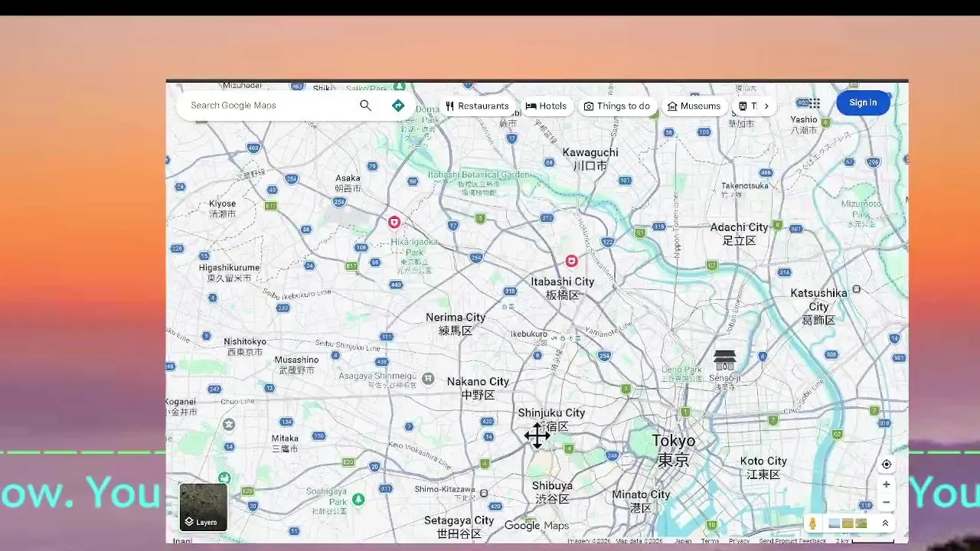Select the third imagery thumbnail beside pegman
980x551 pixels.
(x=861, y=523)
